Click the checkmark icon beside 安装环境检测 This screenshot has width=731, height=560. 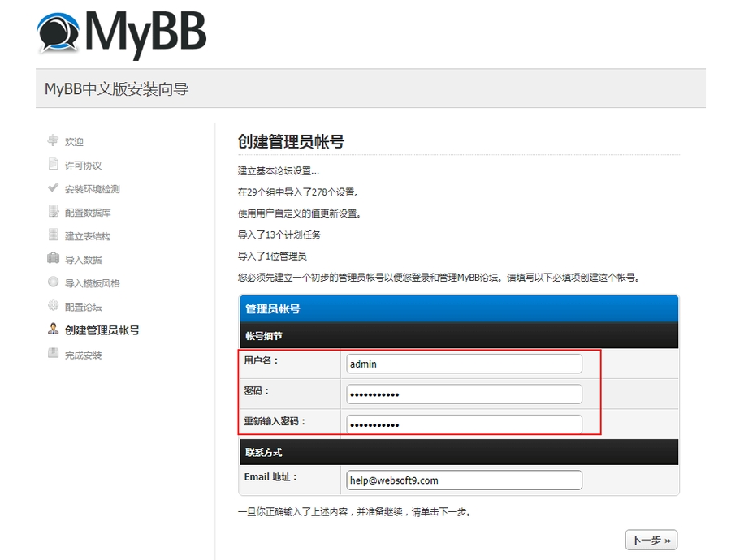coord(53,188)
